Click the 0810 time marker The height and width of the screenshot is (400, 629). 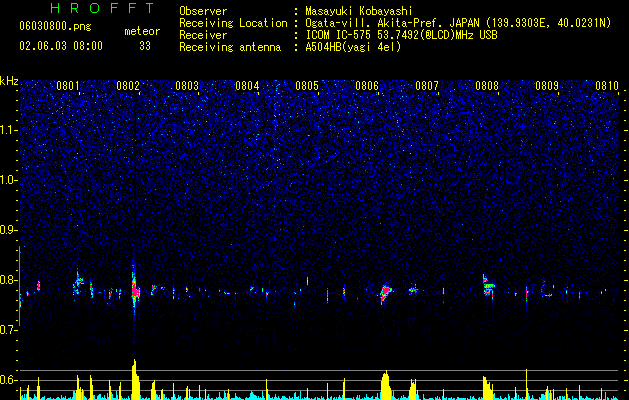(x=607, y=86)
